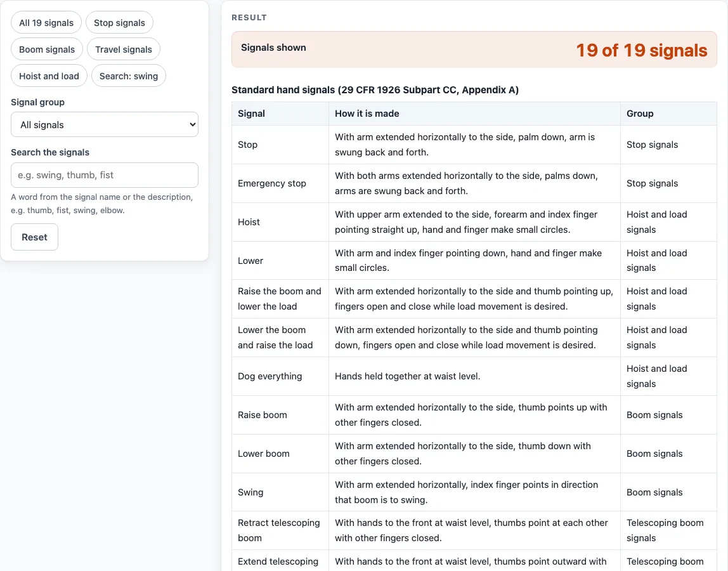Apply the 'Travel signals' chip filter
Image resolution: width=728 pixels, height=571 pixels.
[124, 49]
